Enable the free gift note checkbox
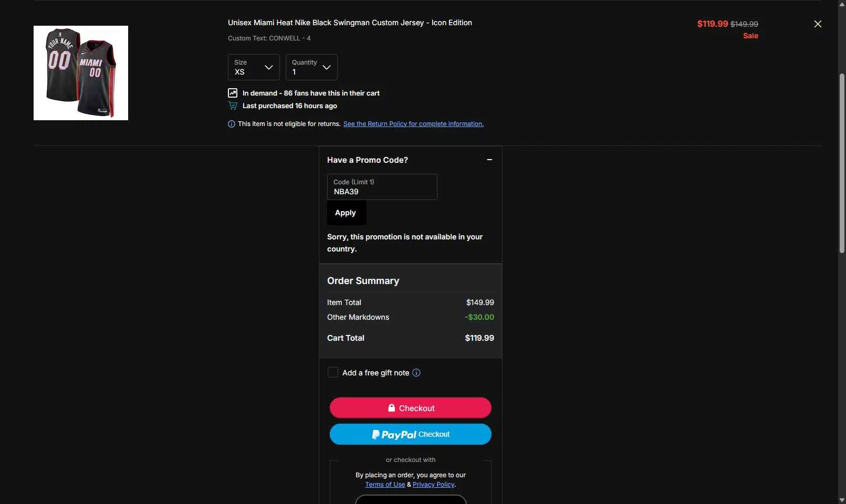 click(333, 372)
